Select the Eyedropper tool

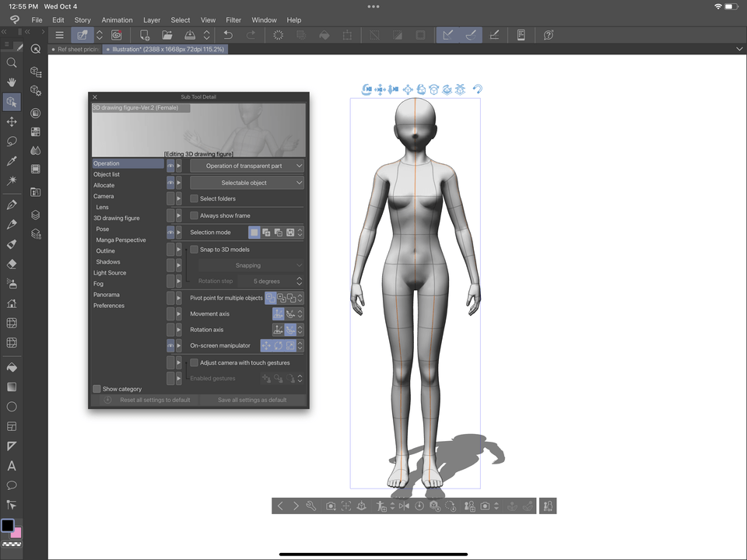point(12,161)
